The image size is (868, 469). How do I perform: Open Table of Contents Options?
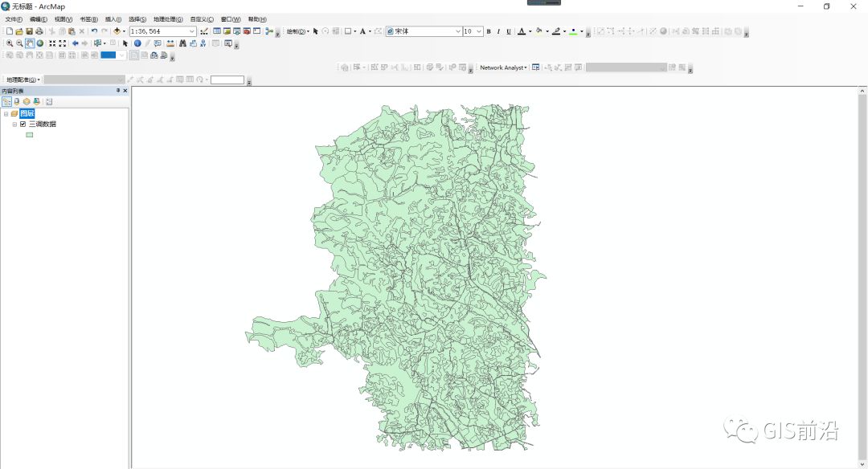pos(49,102)
